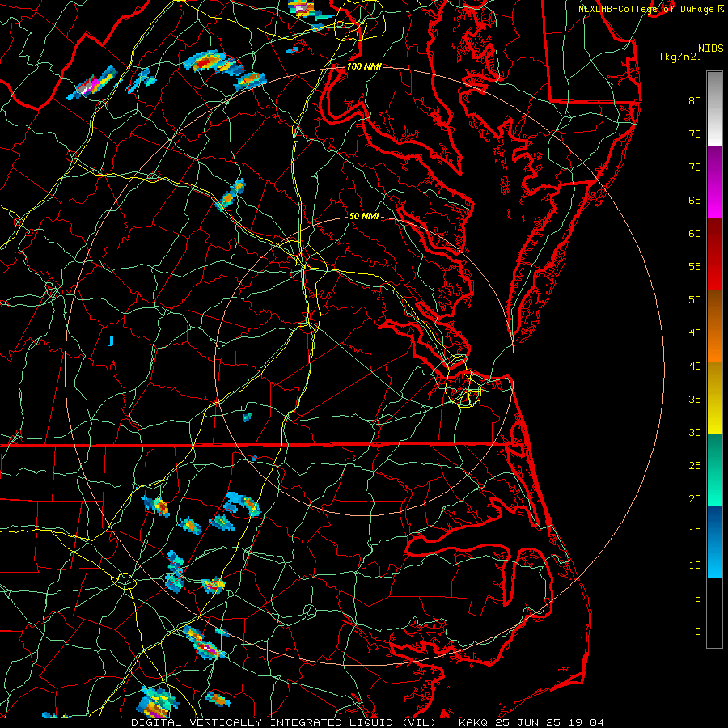Click the [kg/m2] units label
This screenshot has height=728, width=728.
680,57
